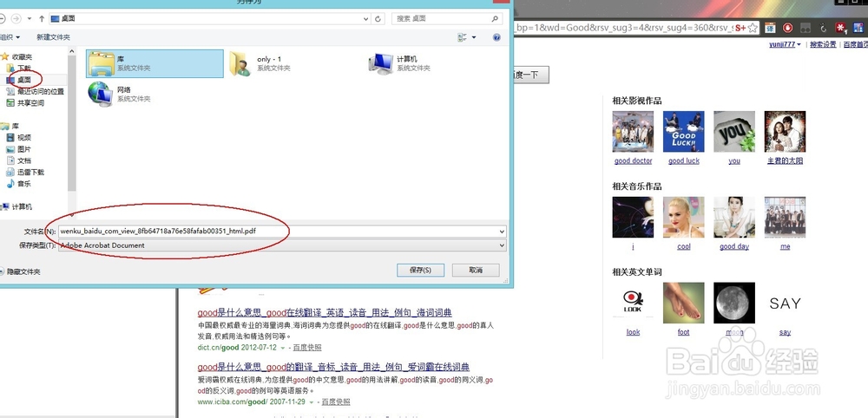Open 视频 under the library tree
Viewport: 868px width, 418px height.
pyautogui.click(x=19, y=138)
